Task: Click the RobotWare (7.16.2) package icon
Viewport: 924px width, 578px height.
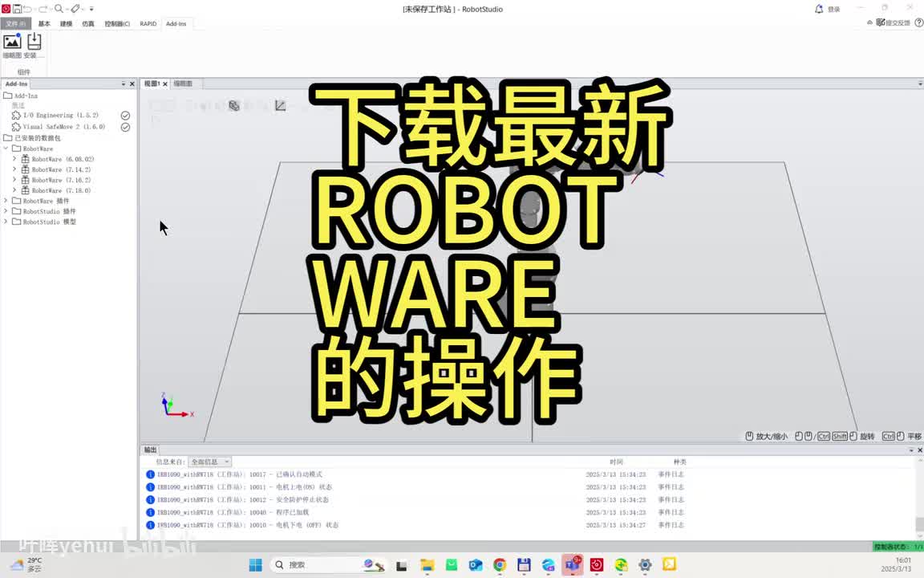Action: click(26, 180)
